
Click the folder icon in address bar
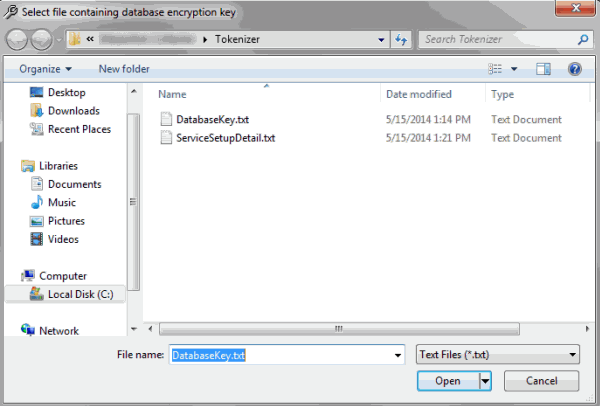pyautogui.click(x=75, y=39)
